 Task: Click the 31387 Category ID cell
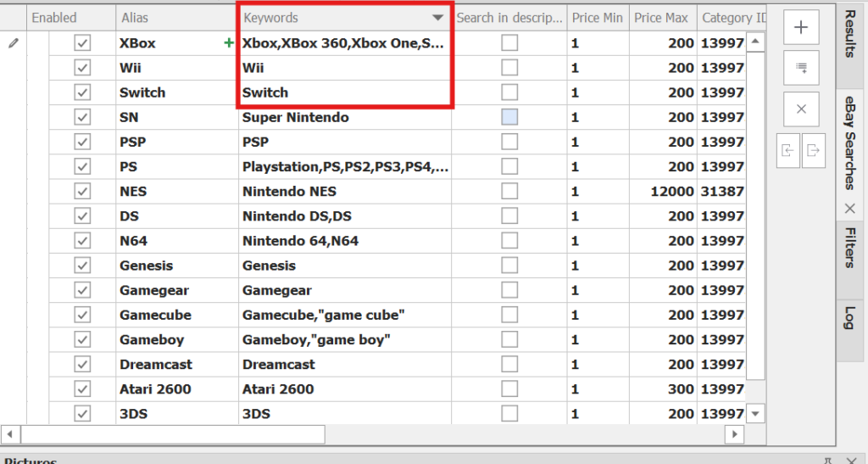pos(721,191)
